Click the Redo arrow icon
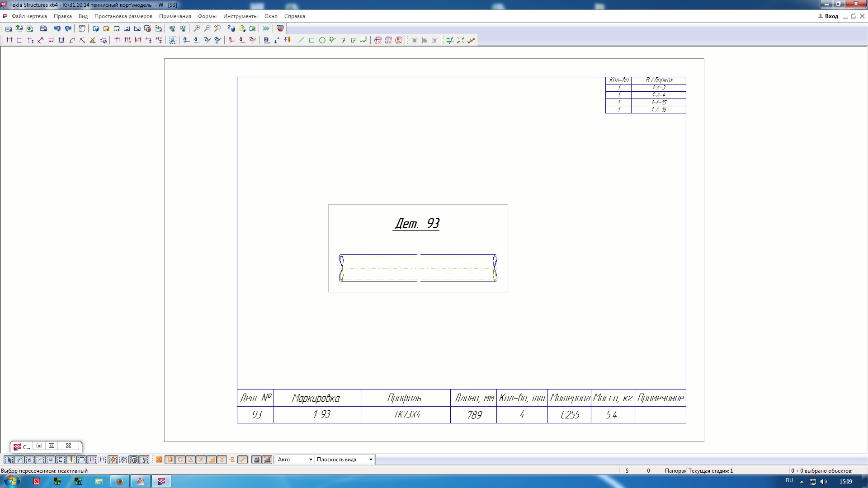This screenshot has width=868, height=488. click(x=68, y=28)
